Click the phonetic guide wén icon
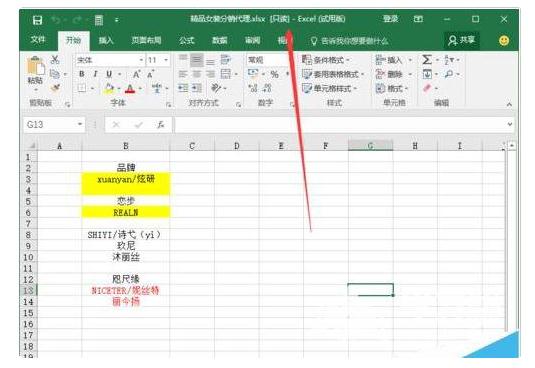The image size is (535, 368). (x=157, y=88)
